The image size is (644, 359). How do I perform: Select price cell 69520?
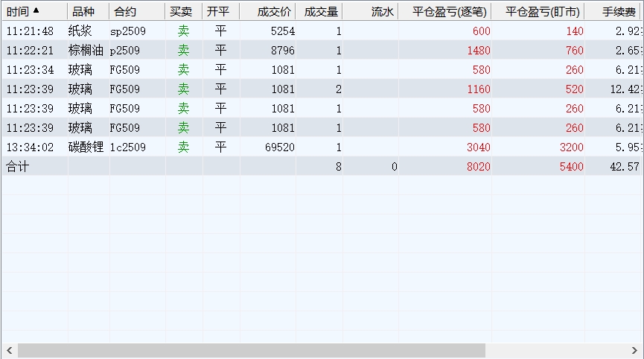[280, 147]
